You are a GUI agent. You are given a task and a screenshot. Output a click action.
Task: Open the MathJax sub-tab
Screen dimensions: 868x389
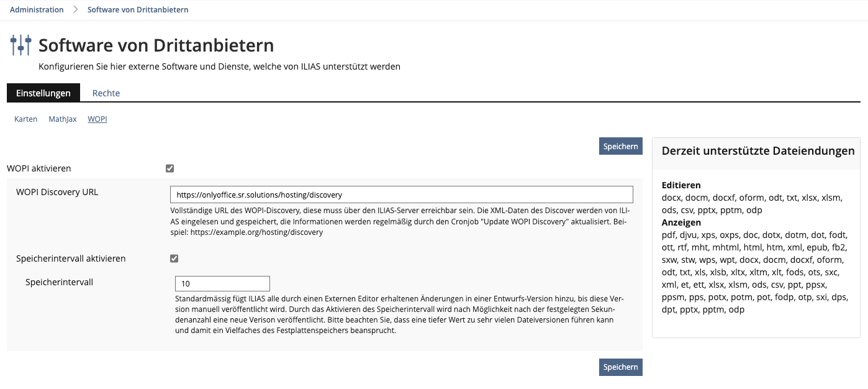(x=63, y=119)
